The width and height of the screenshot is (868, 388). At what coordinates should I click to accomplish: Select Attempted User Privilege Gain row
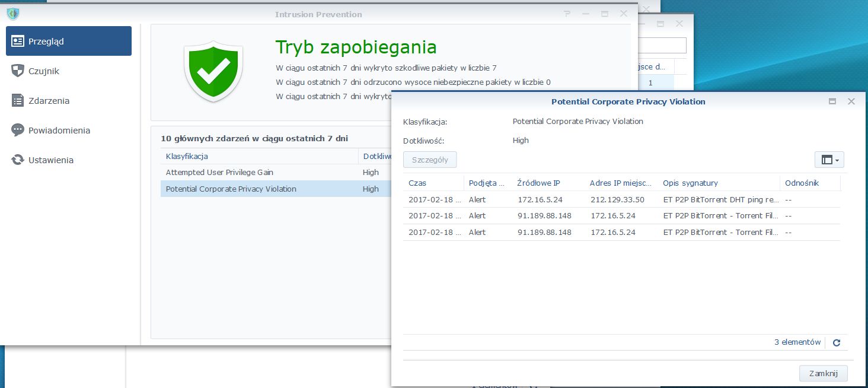276,172
